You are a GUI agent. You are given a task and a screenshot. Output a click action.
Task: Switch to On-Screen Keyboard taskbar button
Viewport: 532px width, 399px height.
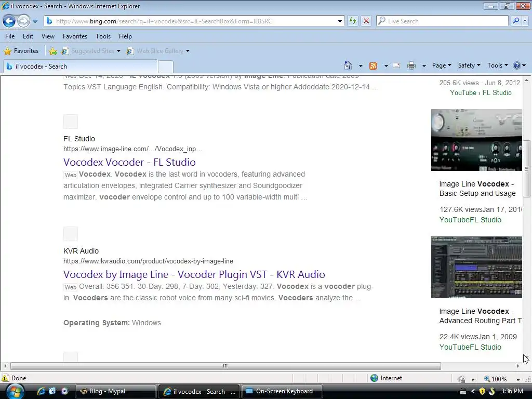pos(282,391)
